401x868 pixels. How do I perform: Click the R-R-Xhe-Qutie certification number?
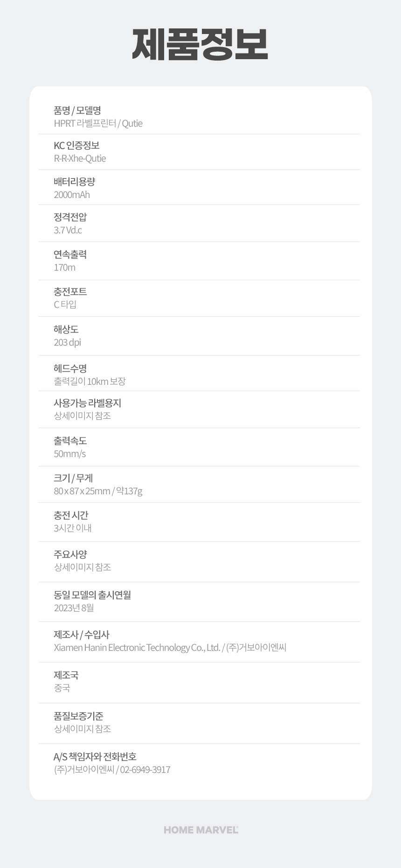80,158
